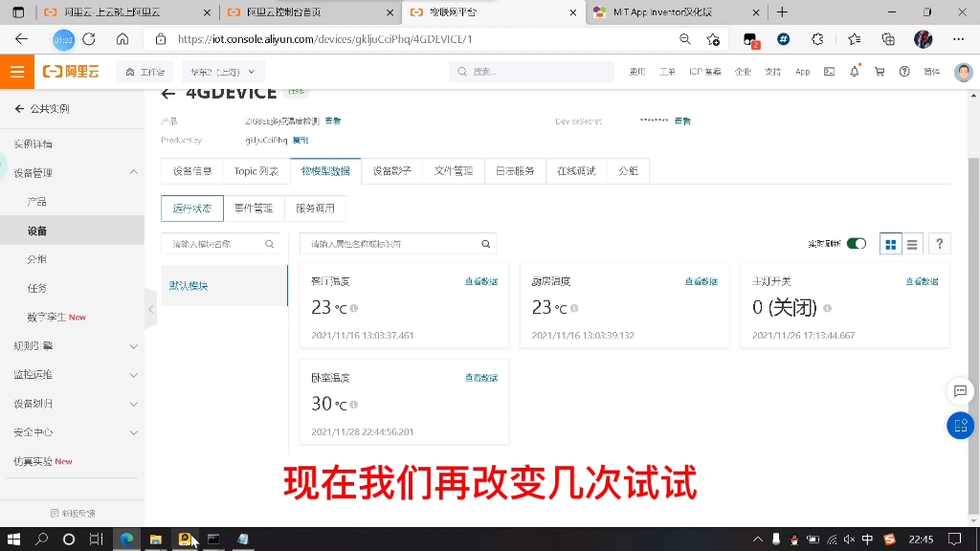Open PyCharm from the Windows taskbar

(x=185, y=540)
